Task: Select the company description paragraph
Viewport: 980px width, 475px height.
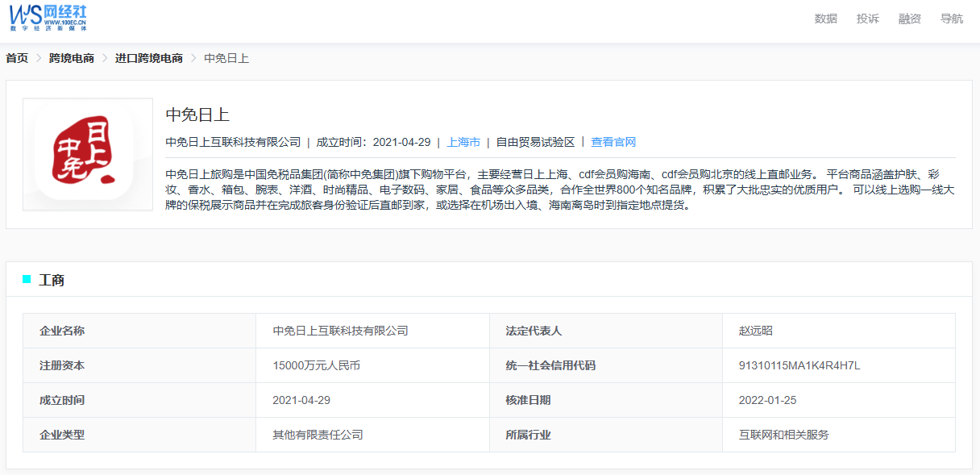Action: pos(560,190)
